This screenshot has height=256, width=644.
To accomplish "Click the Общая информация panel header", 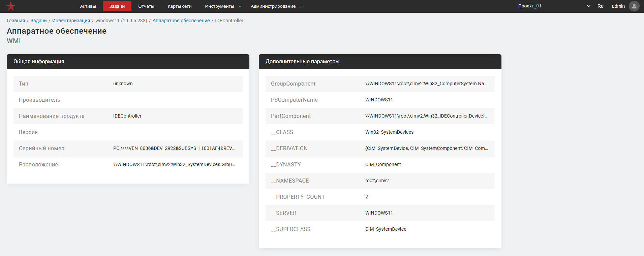I will point(128,62).
